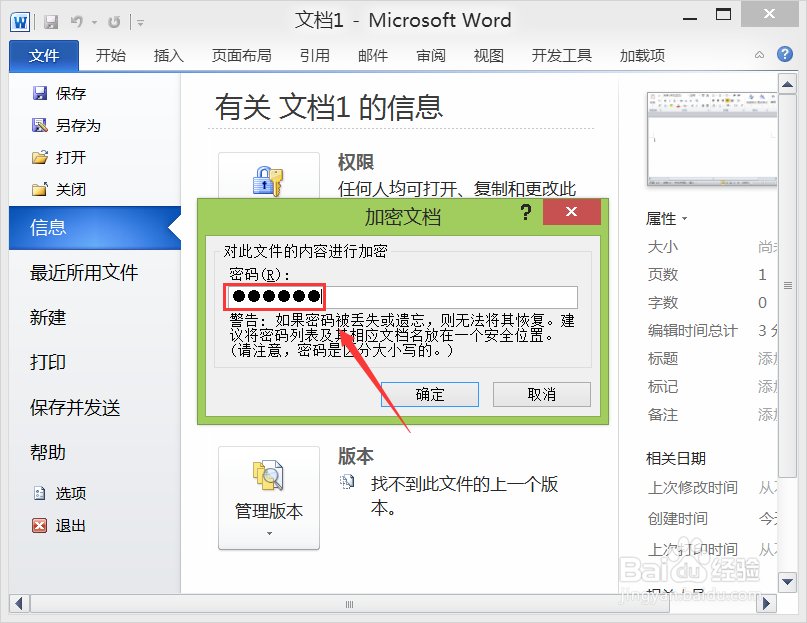The image size is (807, 623).
Task: Click the help question mark in 加密文档 dialog
Action: (525, 212)
